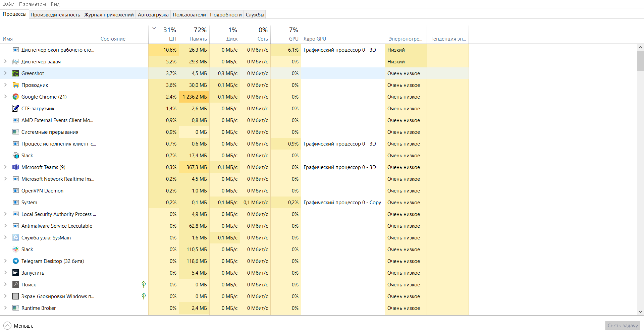Open the Параметры menu

point(33,4)
